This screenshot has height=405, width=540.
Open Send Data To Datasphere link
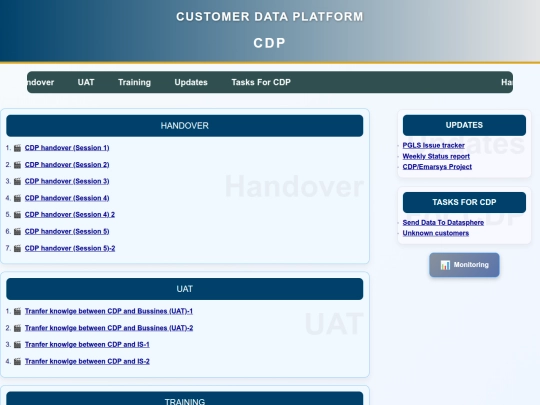(443, 222)
